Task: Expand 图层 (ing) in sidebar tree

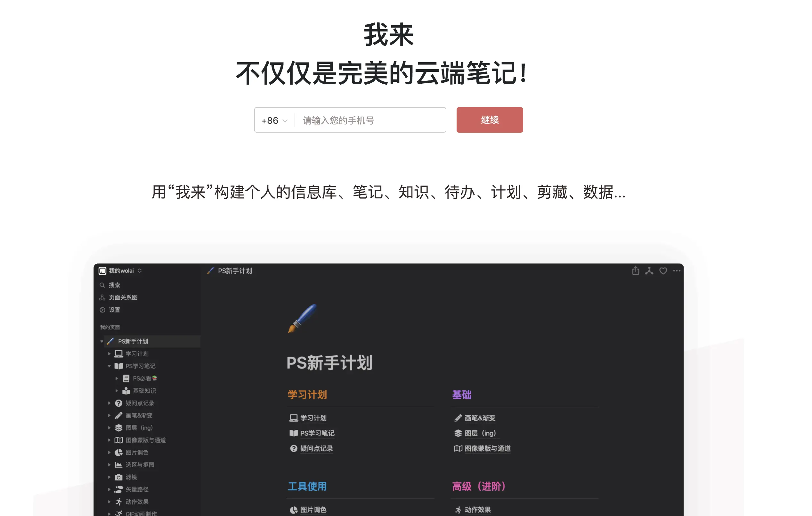Action: pos(109,428)
